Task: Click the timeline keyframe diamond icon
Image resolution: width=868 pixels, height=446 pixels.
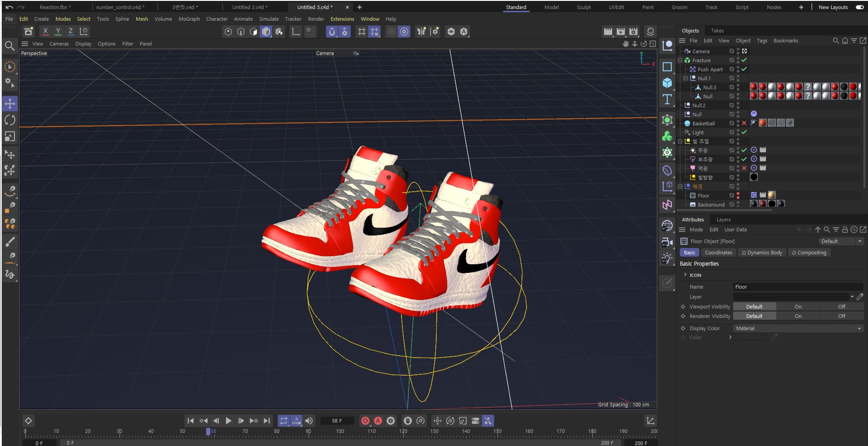Action: 28,421
